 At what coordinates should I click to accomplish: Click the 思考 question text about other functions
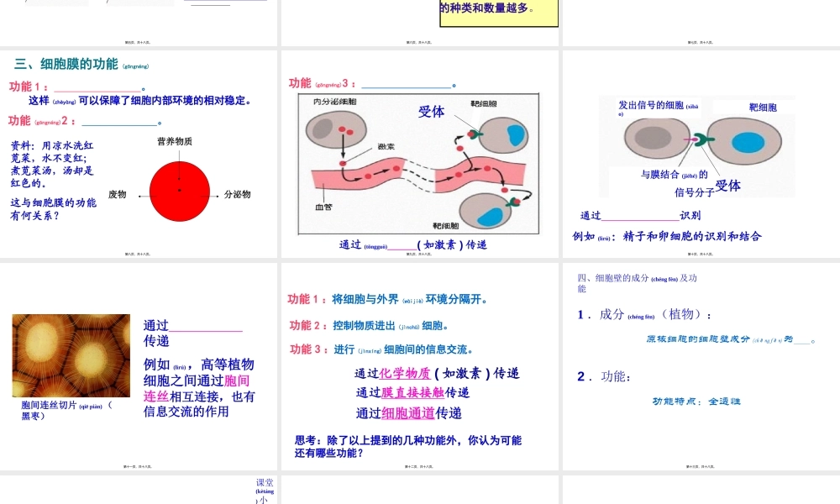pyautogui.click(x=407, y=444)
